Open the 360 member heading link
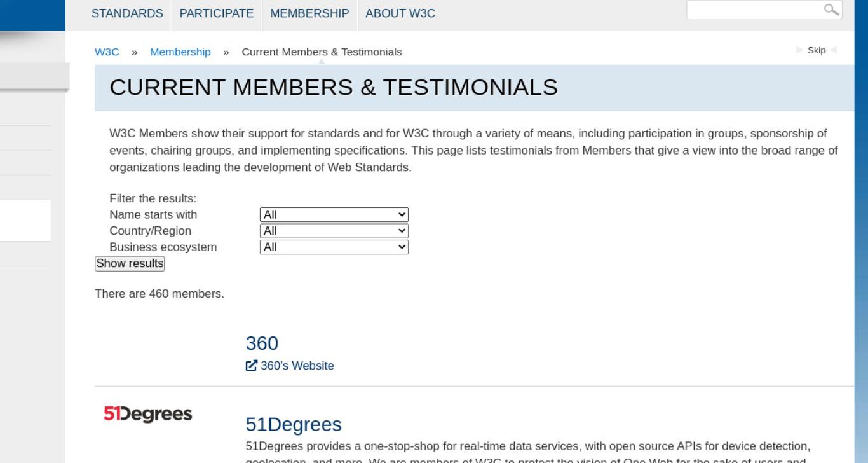The height and width of the screenshot is (463, 868). coord(262,343)
